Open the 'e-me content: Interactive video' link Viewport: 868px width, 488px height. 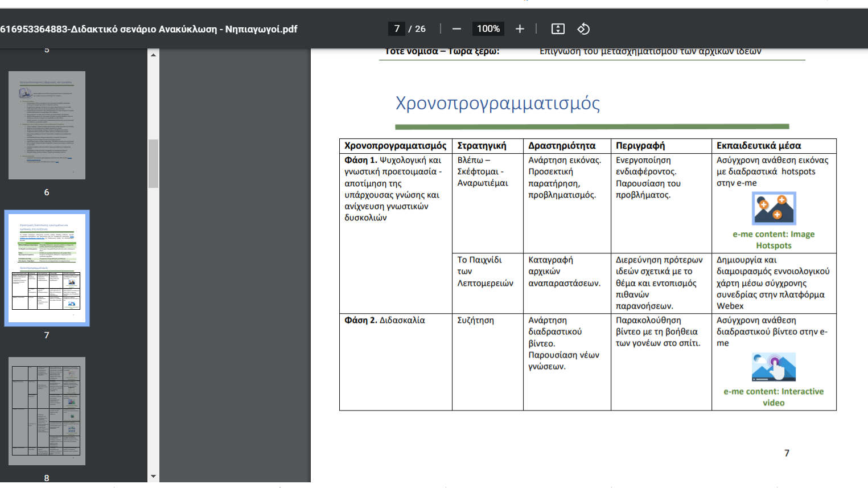[x=774, y=397]
